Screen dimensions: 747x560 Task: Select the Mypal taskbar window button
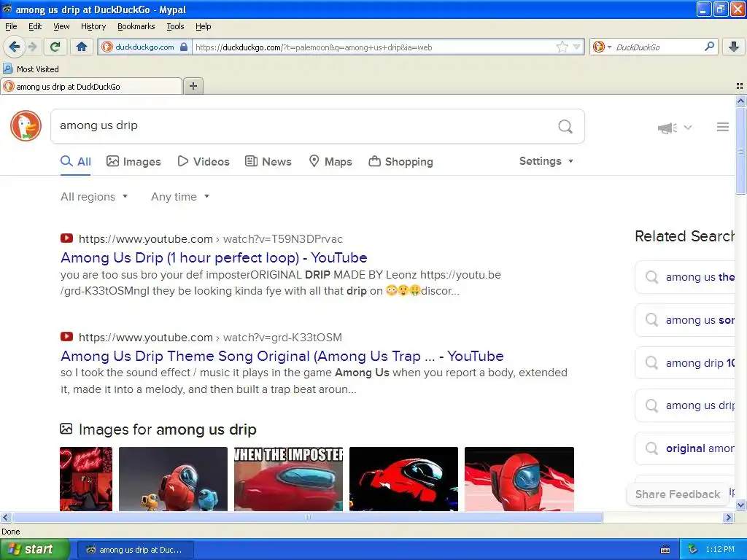point(135,550)
